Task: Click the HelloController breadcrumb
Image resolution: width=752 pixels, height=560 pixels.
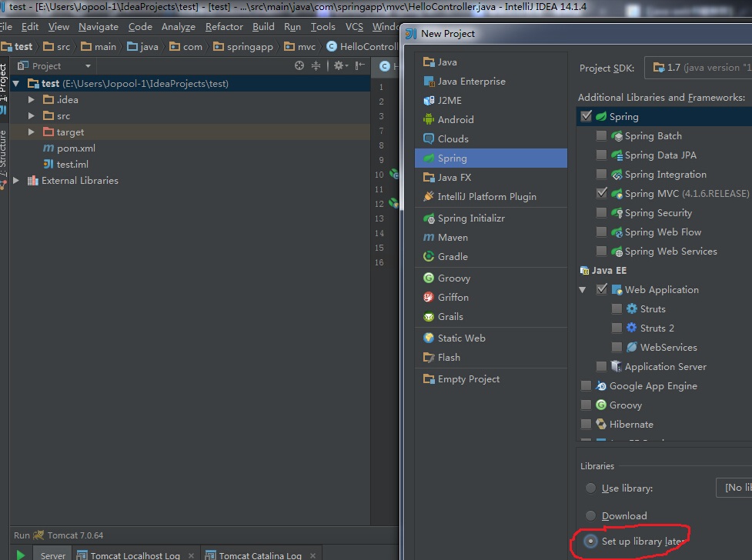Action: coord(363,46)
